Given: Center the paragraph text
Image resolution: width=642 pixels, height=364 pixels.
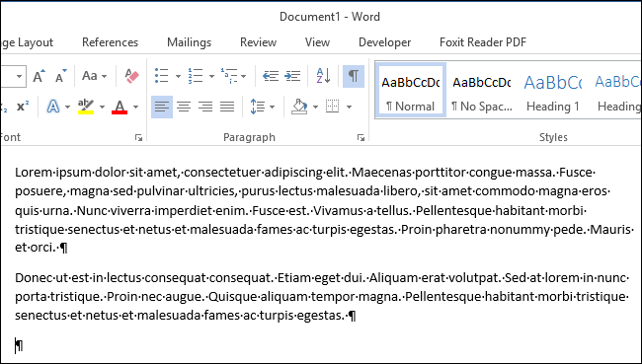Looking at the screenshot, I should click(184, 107).
